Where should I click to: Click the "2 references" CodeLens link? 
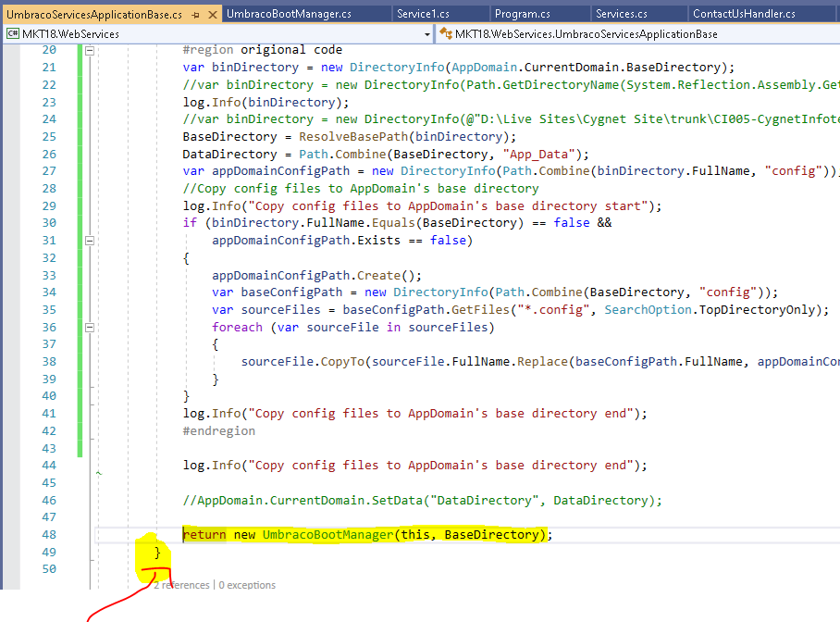[x=181, y=585]
